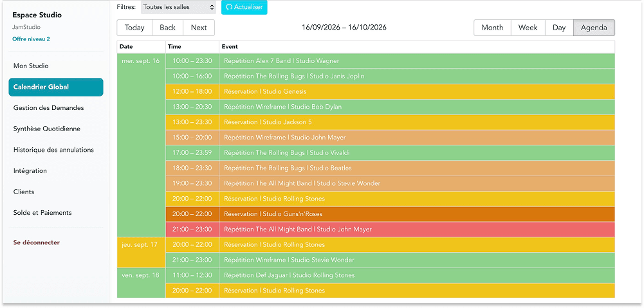Click the Espace Studio heading
Screen dimensions: 644x308
tap(37, 15)
